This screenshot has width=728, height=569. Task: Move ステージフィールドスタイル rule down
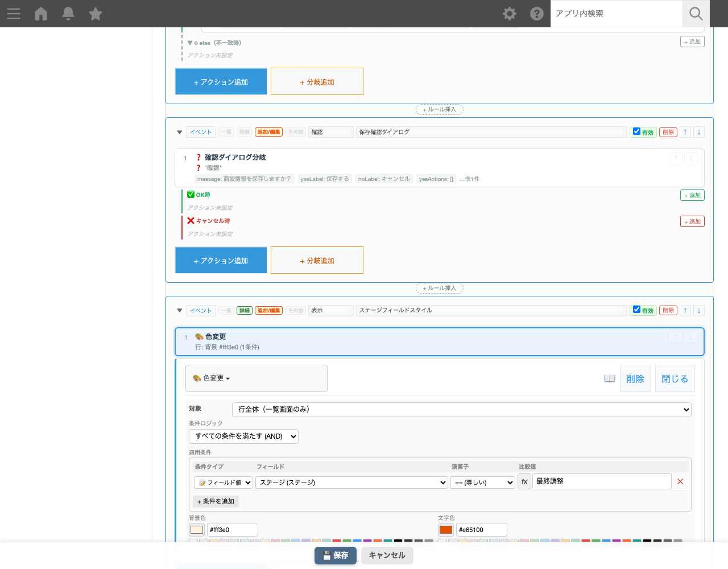pyautogui.click(x=699, y=311)
